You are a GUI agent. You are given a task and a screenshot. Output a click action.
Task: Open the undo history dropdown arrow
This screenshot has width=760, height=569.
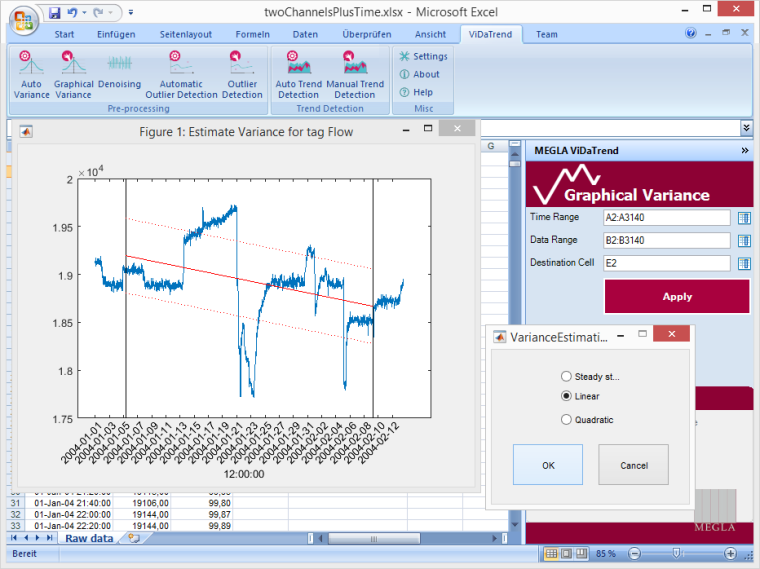(x=84, y=12)
